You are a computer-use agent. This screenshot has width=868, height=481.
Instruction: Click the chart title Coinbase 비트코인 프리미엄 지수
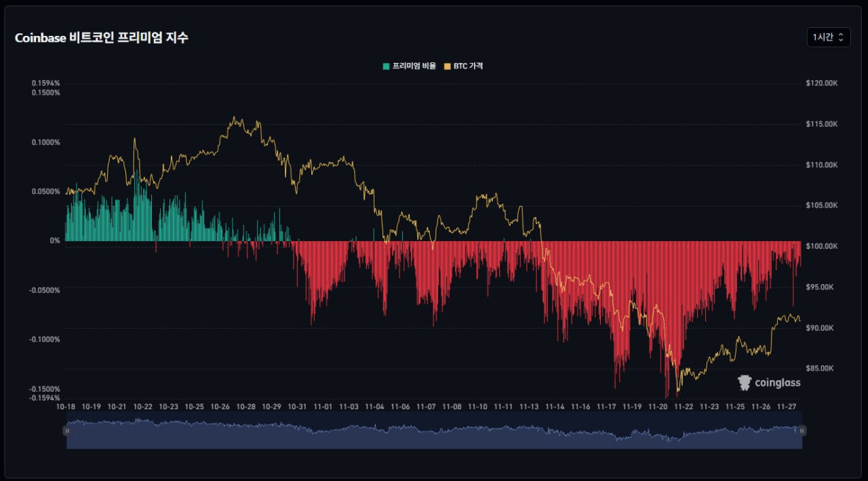point(100,37)
